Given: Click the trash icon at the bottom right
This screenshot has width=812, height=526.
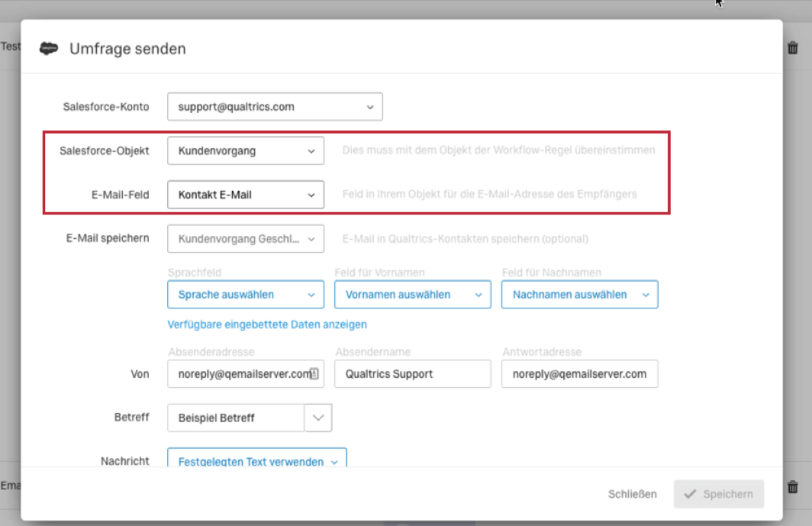Looking at the screenshot, I should click(x=792, y=487).
